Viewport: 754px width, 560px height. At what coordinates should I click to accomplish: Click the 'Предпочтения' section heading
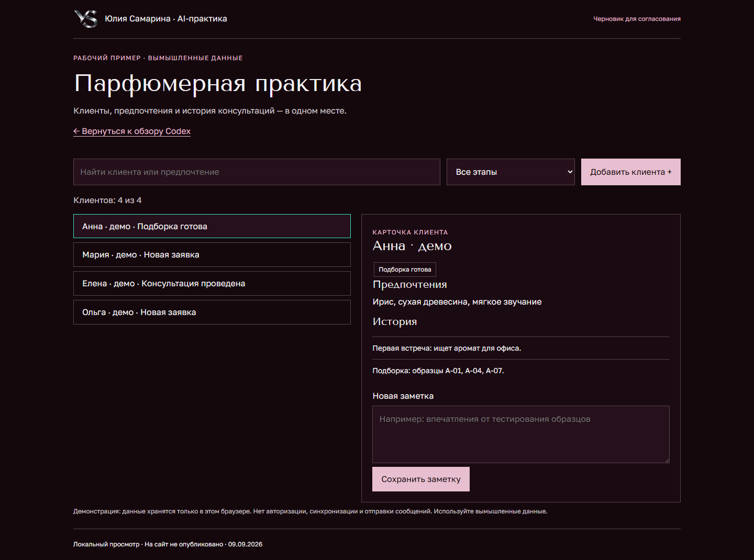click(410, 285)
